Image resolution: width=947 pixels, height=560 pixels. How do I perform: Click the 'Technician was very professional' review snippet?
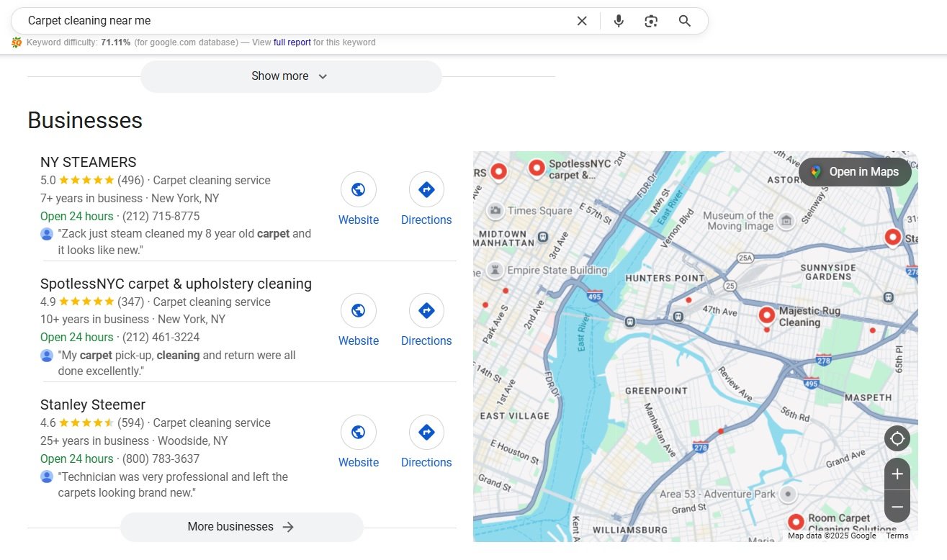(173, 484)
